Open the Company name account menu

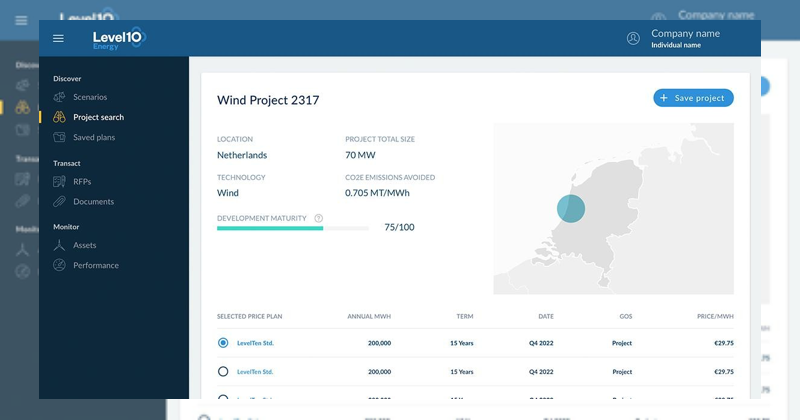(685, 38)
